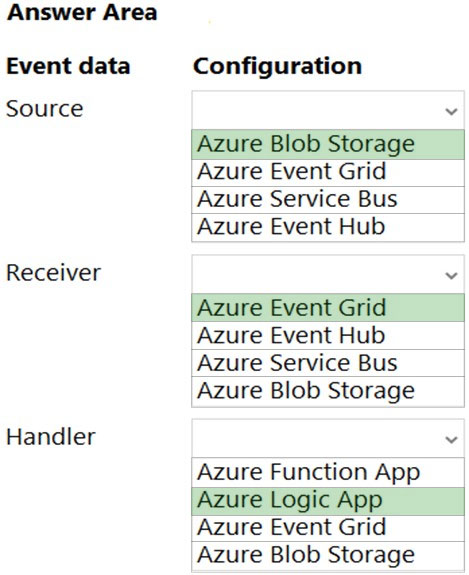Choose Azure Event Hub under Receiver
This screenshot has height=575, width=469.
point(328,336)
